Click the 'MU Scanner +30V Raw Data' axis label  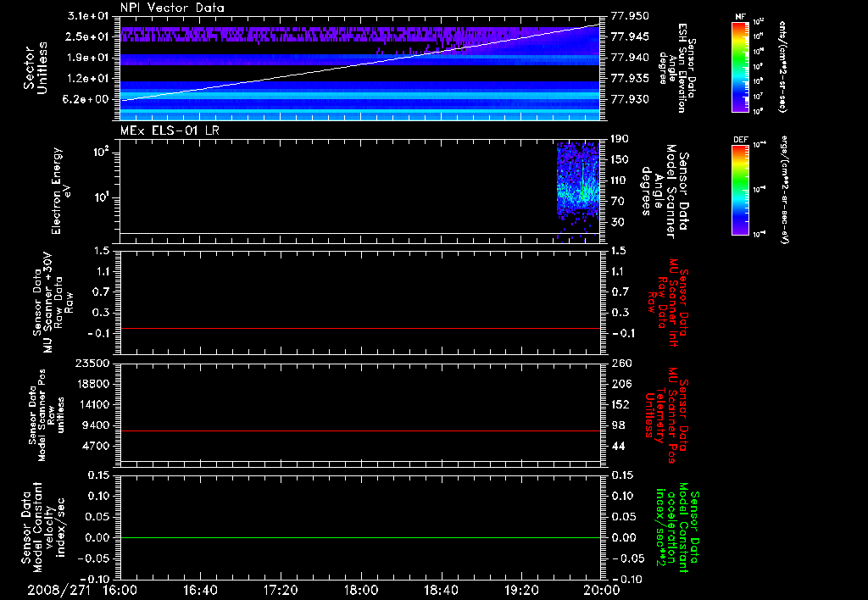click(x=52, y=303)
